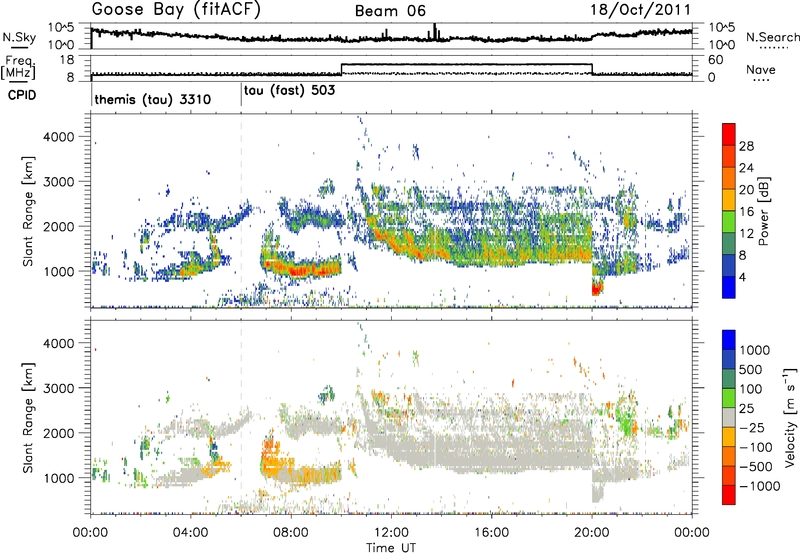800x554 pixels.
Task: Click the 'Power [dB]' colorbar title
Action: click(x=763, y=211)
